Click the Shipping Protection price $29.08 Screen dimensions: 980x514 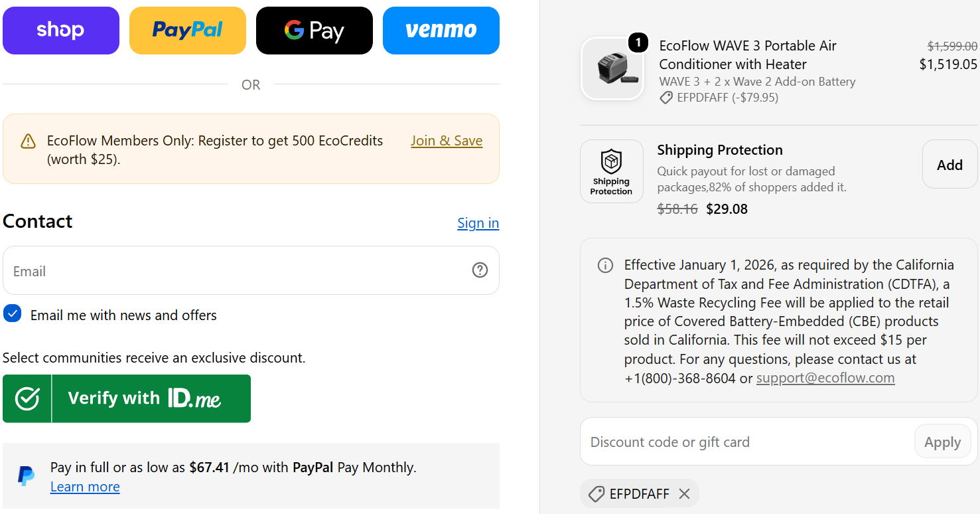pyautogui.click(x=727, y=209)
